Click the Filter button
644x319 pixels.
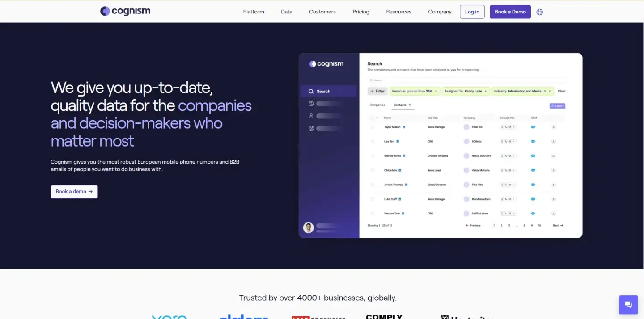[377, 91]
